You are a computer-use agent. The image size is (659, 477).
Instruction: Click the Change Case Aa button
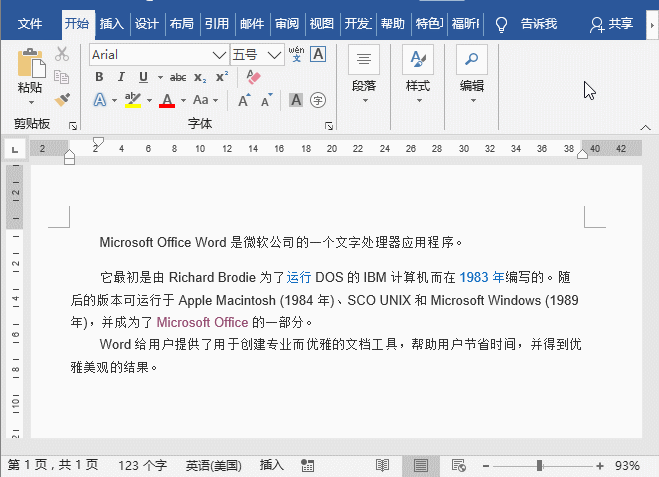(x=200, y=100)
